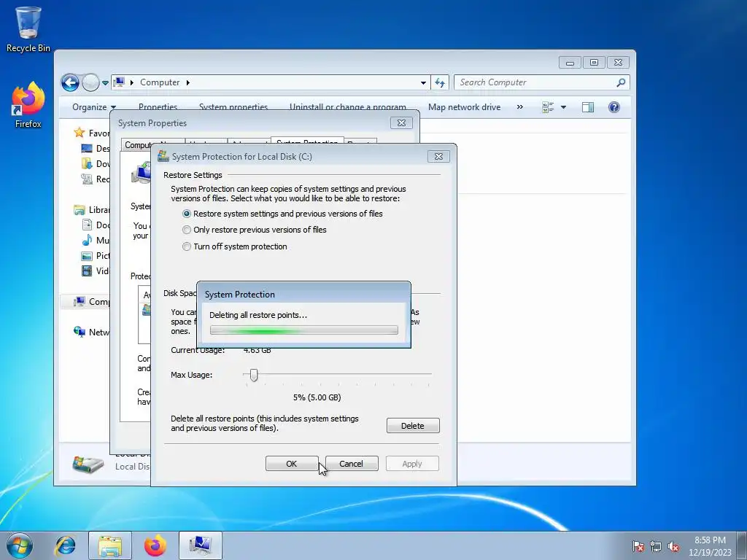Image resolution: width=747 pixels, height=560 pixels.
Task: Launch Firefox from the desktop shortcut
Action: click(28, 105)
